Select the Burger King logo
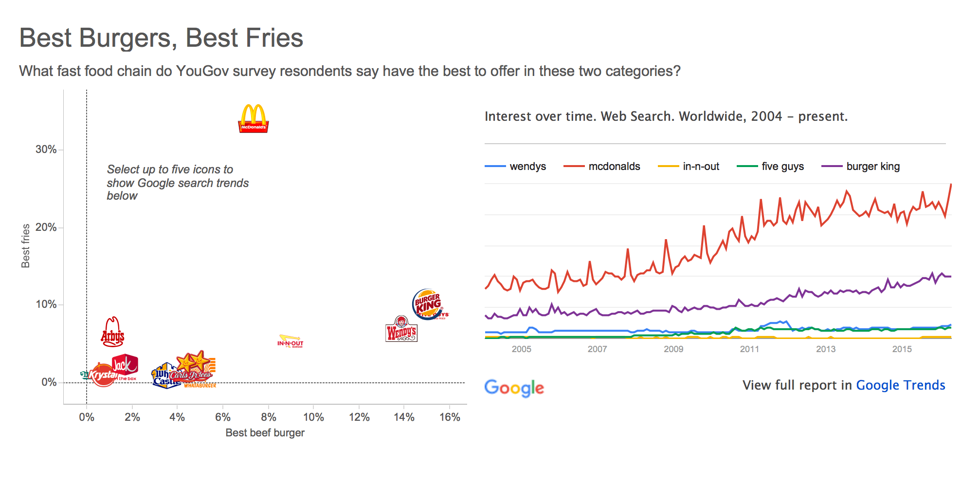 click(x=427, y=303)
